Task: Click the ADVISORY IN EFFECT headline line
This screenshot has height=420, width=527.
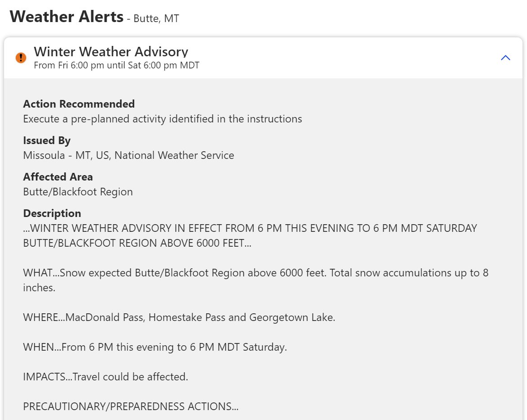Action: (250, 228)
